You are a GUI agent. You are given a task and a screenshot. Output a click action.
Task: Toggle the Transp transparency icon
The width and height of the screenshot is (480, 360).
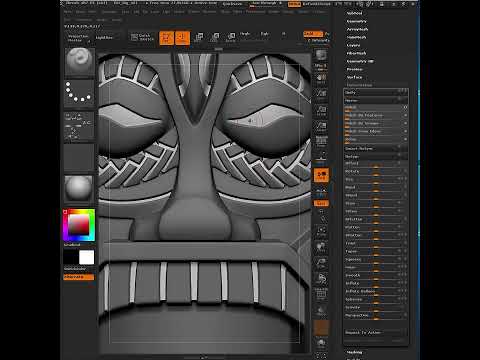[321, 311]
